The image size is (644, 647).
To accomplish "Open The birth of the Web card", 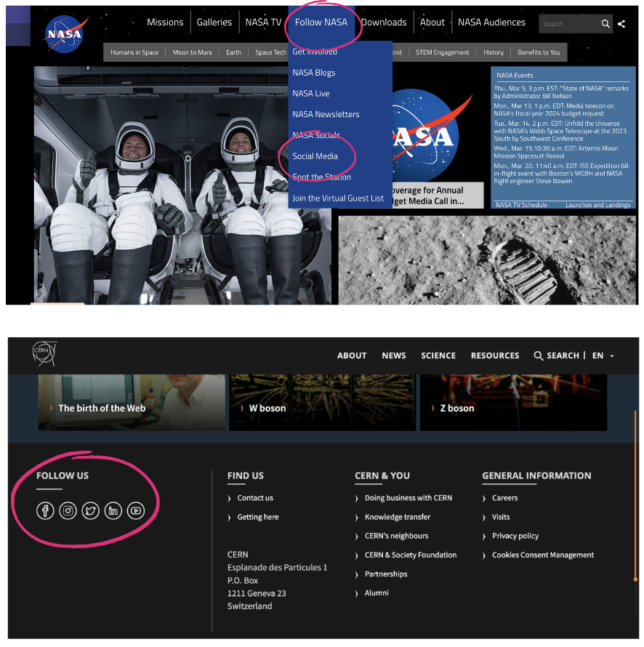I will point(132,403).
